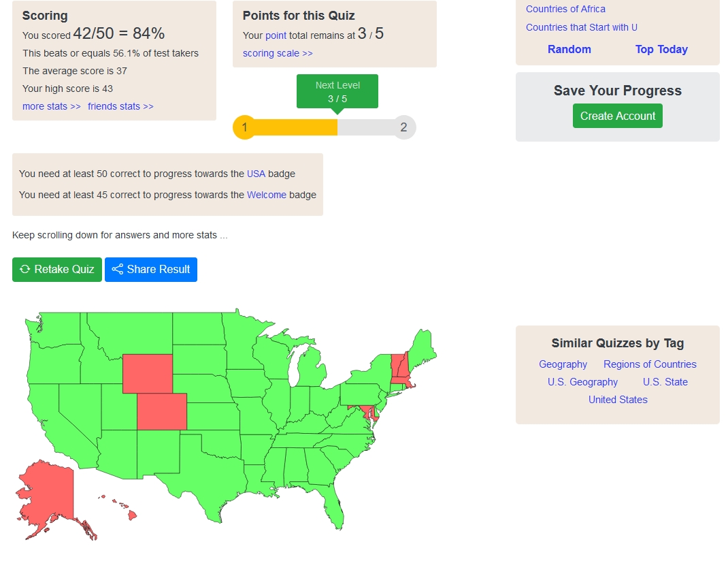The height and width of the screenshot is (572, 728).
Task: Open the Countries of Africa quiz
Action: (x=565, y=9)
